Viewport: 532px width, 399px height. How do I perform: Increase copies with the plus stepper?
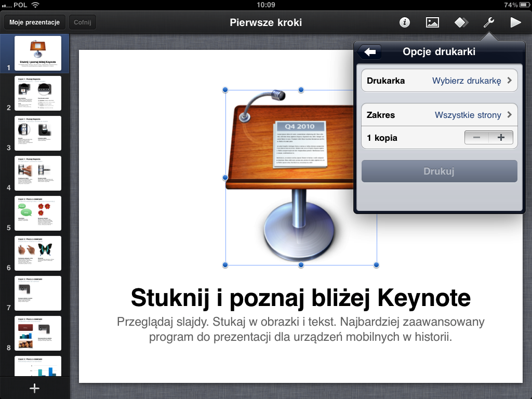click(x=501, y=137)
